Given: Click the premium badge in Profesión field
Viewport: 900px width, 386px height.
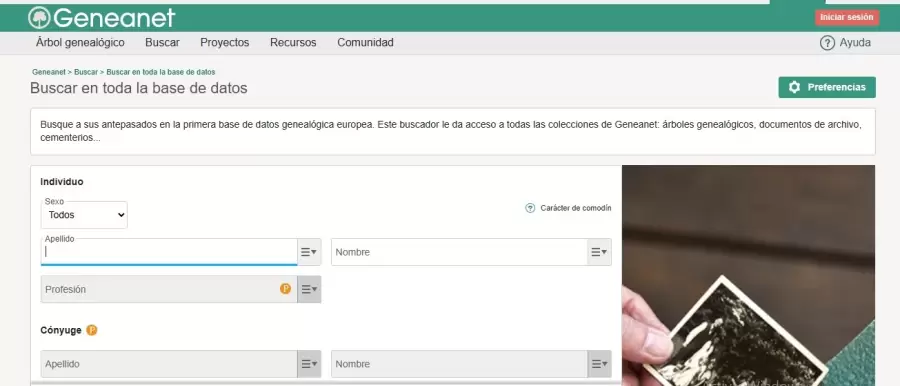Looking at the screenshot, I should pyautogui.click(x=285, y=289).
